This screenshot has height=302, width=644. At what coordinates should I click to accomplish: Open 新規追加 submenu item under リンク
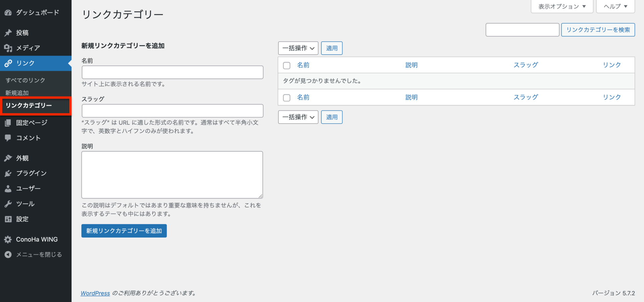tap(17, 93)
